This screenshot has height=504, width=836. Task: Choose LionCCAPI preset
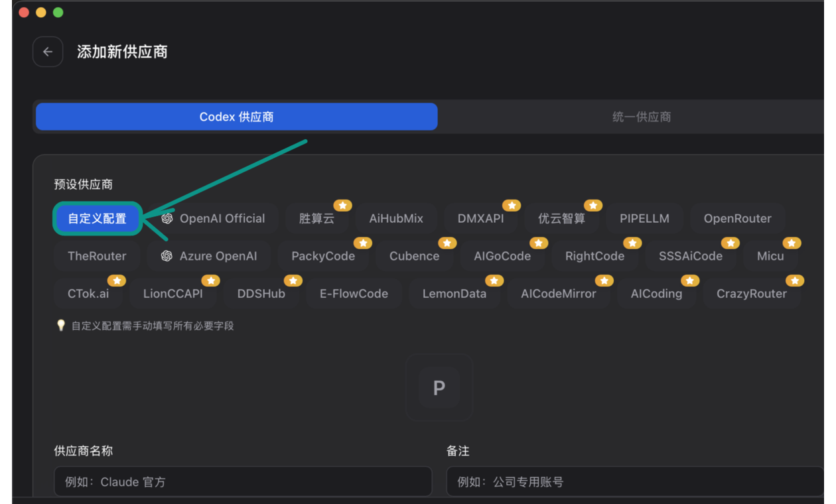pos(173,294)
